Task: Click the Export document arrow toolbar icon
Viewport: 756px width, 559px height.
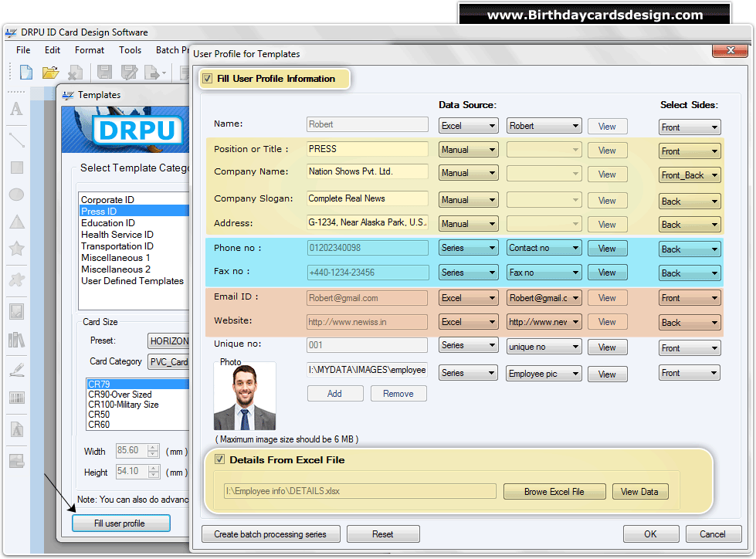Action: [x=154, y=73]
